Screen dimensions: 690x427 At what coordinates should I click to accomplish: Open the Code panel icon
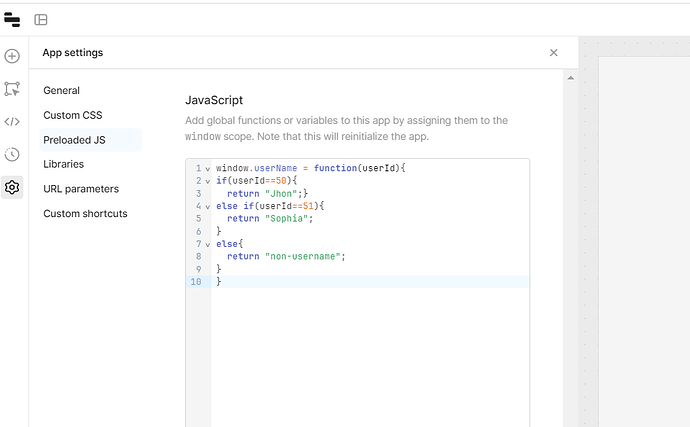[x=12, y=122]
